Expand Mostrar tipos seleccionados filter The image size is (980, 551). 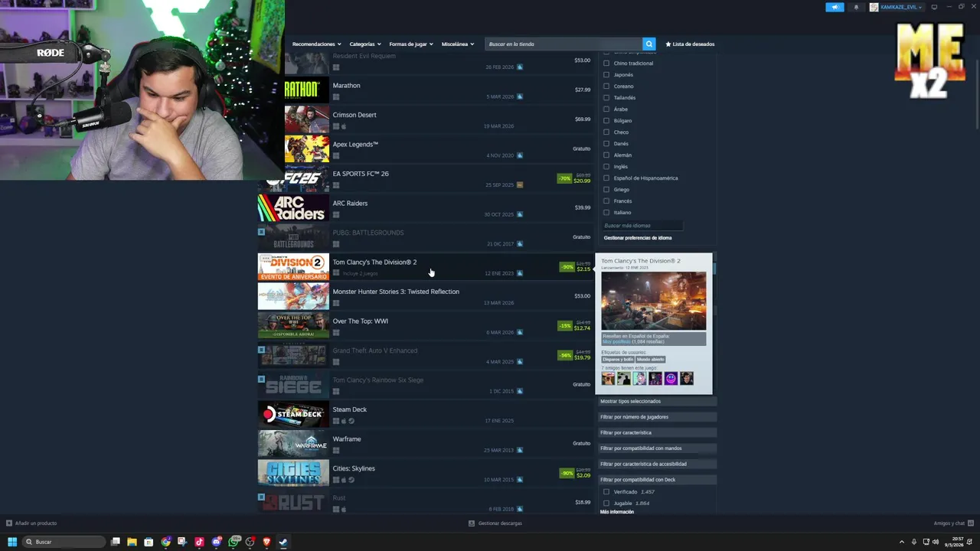(657, 401)
